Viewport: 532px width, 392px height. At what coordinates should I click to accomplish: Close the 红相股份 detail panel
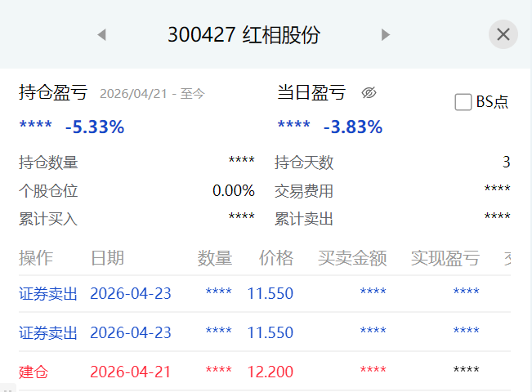pyautogui.click(x=503, y=34)
